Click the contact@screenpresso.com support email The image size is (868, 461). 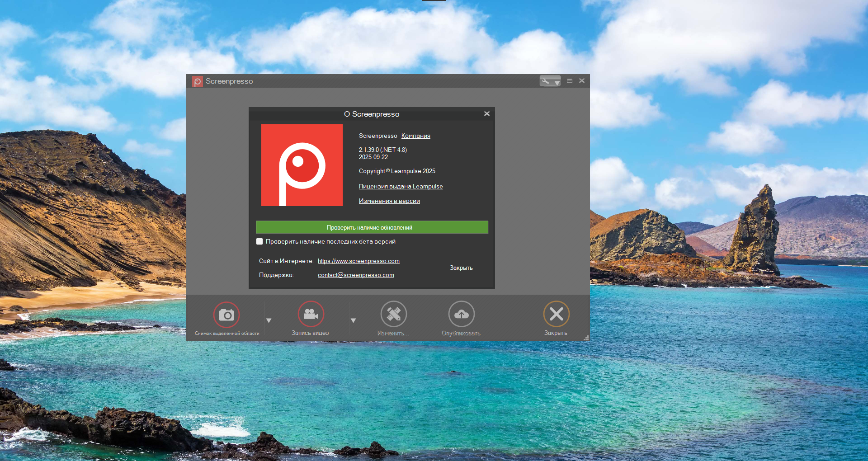point(356,275)
